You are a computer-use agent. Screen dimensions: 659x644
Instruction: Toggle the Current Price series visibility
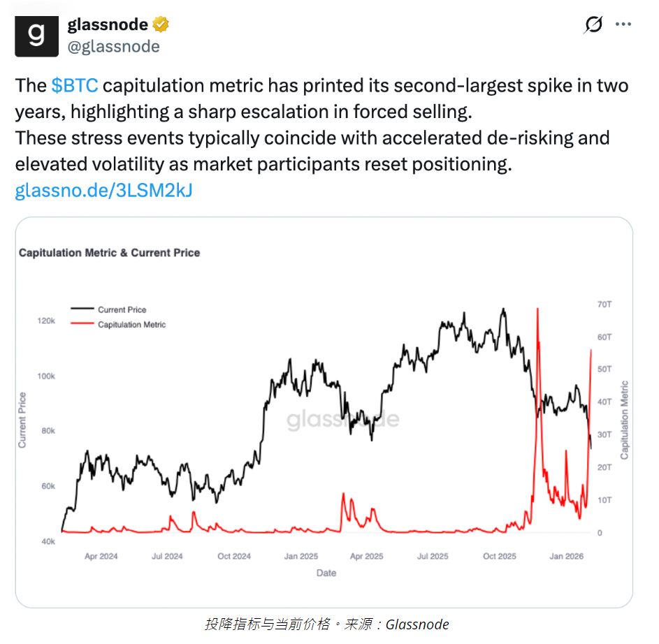pos(112,309)
